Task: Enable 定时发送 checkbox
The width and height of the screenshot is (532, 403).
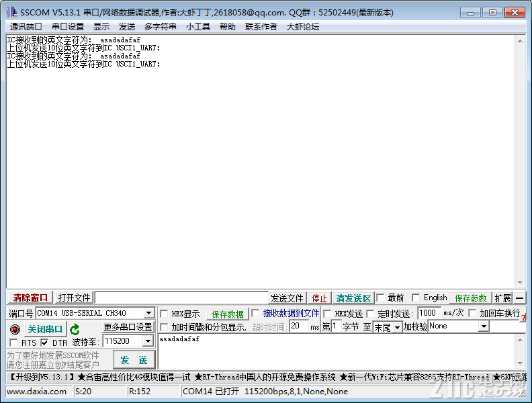Action: (x=370, y=314)
